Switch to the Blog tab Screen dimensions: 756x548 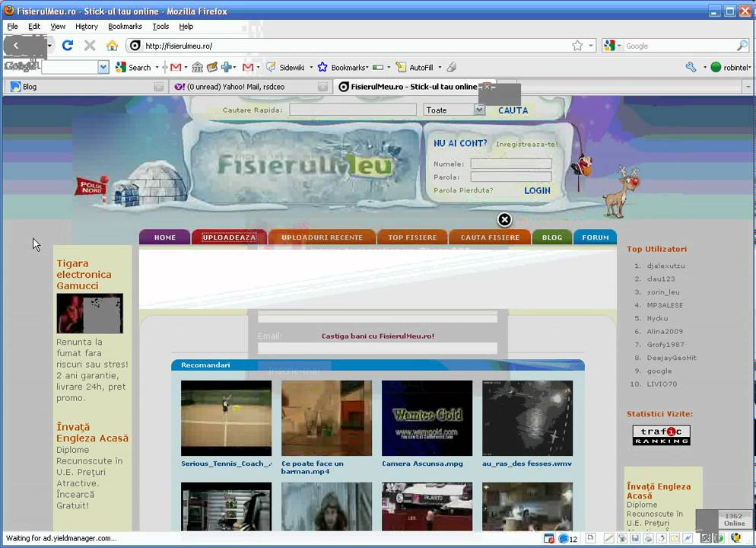(85, 87)
